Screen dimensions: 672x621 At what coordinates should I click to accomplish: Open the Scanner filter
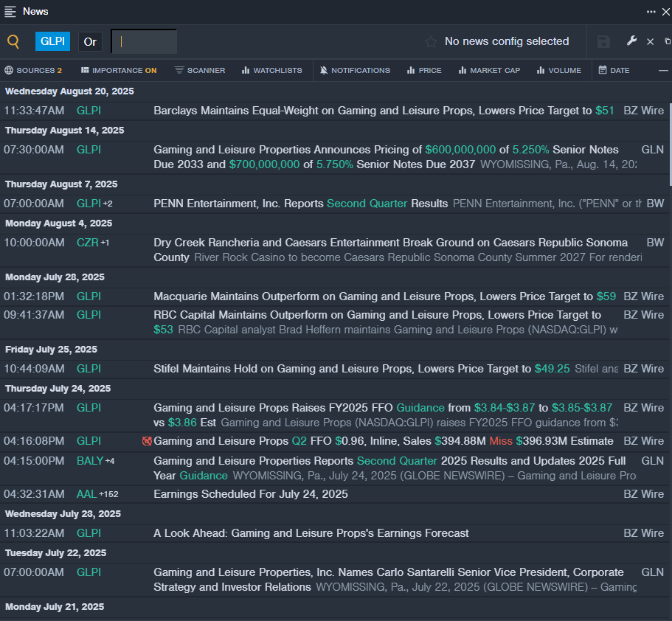[200, 70]
